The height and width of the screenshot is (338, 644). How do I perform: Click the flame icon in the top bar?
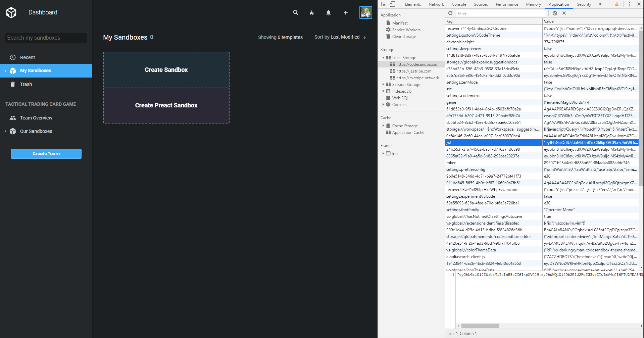312,12
